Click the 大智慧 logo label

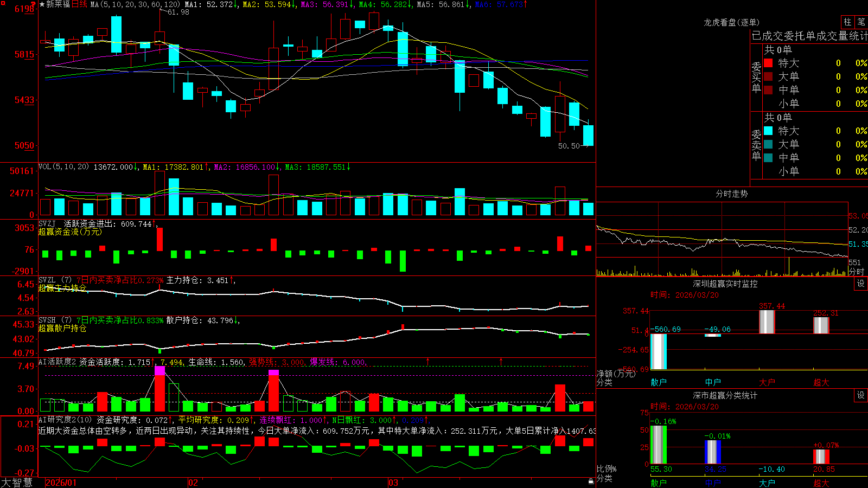pyautogui.click(x=17, y=483)
